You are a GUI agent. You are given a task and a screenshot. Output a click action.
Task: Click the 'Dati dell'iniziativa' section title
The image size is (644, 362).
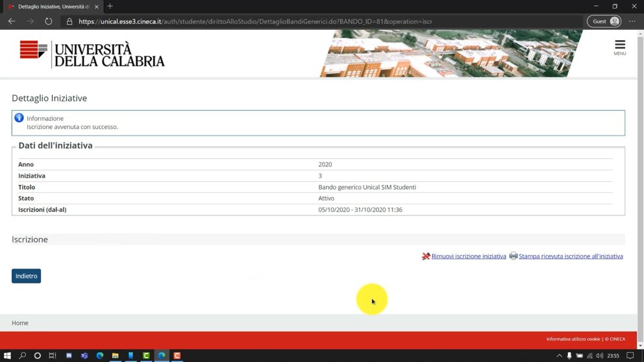tap(55, 146)
